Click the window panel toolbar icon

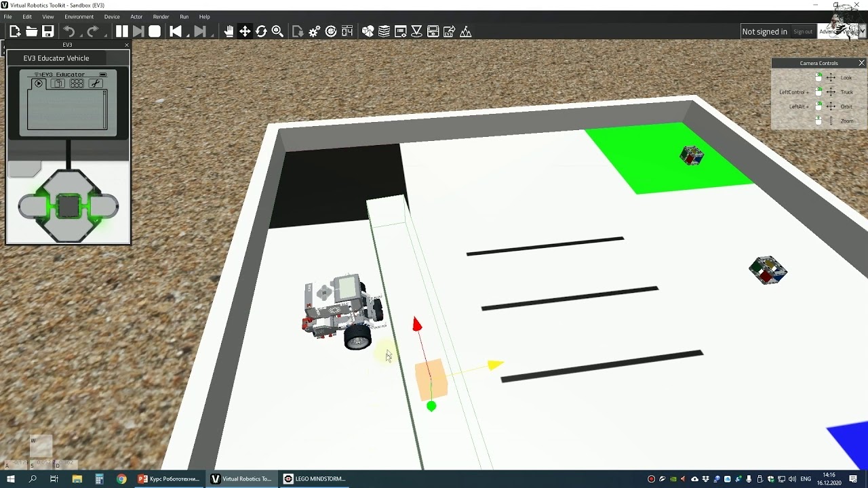click(x=401, y=31)
